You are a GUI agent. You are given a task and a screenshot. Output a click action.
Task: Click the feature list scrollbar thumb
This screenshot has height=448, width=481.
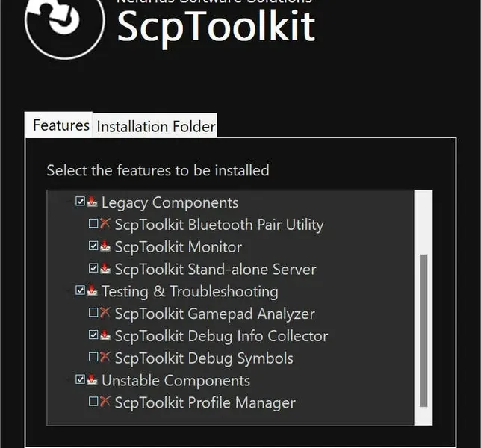(423, 331)
